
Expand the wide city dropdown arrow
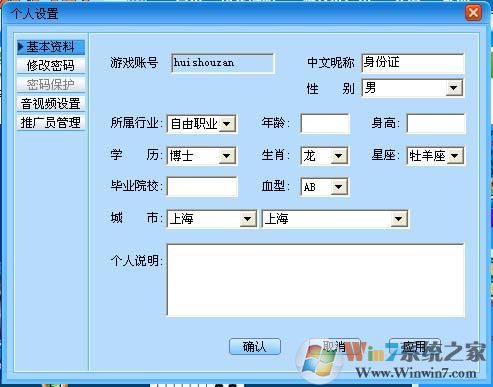[399, 219]
